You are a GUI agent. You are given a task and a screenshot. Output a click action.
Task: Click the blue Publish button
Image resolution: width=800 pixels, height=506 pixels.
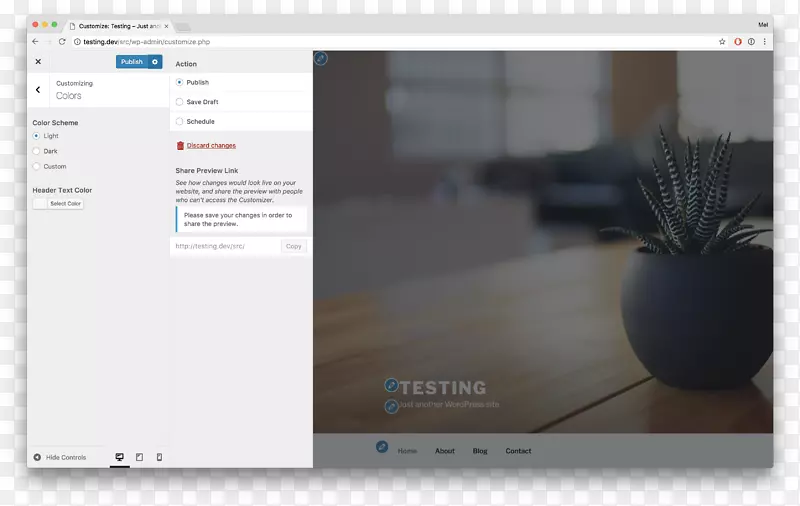(x=132, y=62)
